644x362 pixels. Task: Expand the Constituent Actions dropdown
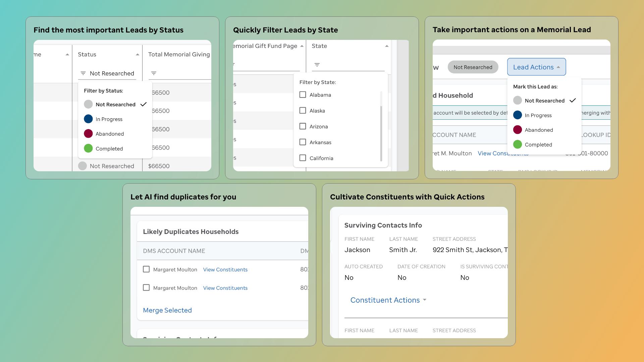pyautogui.click(x=388, y=300)
